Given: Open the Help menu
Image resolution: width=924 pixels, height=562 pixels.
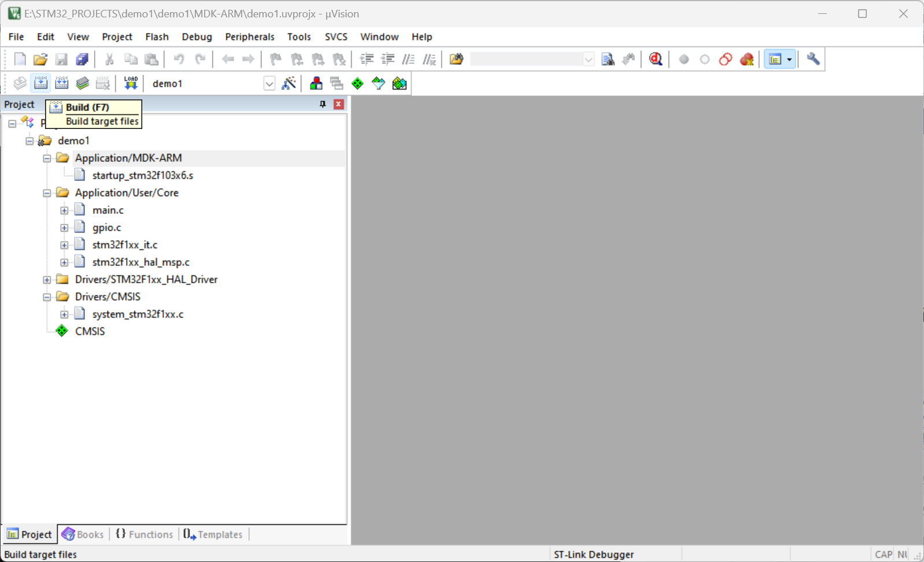Looking at the screenshot, I should coord(422,36).
